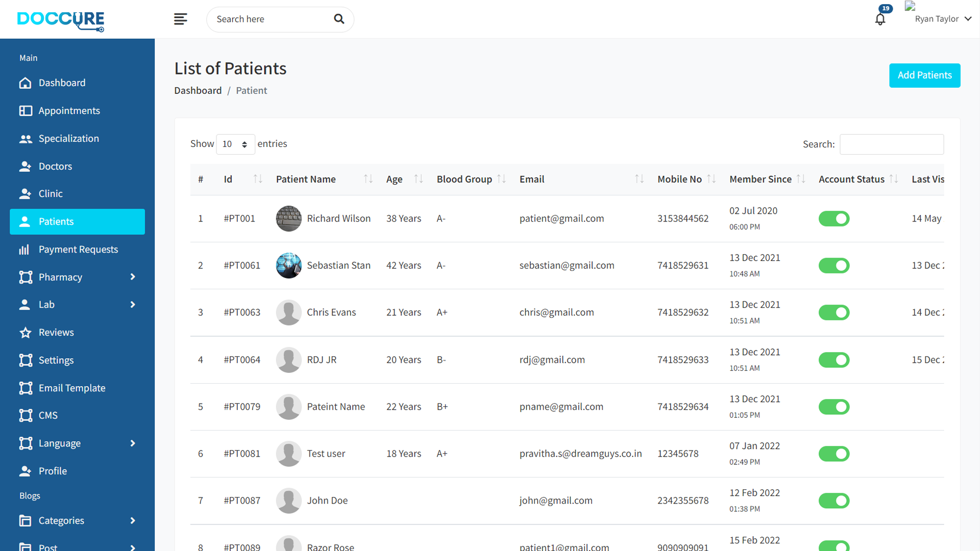This screenshot has width=980, height=551.
Task: Toggle Test user account status
Action: click(x=834, y=454)
